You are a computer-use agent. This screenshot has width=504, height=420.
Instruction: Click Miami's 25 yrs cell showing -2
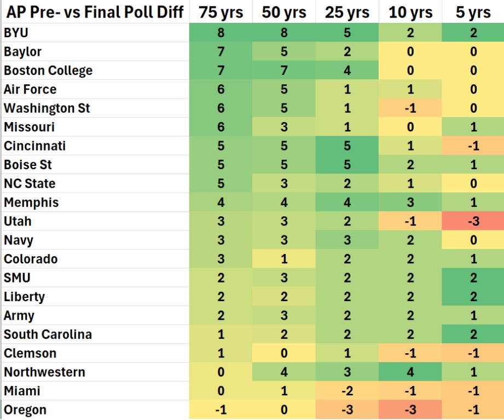347,391
